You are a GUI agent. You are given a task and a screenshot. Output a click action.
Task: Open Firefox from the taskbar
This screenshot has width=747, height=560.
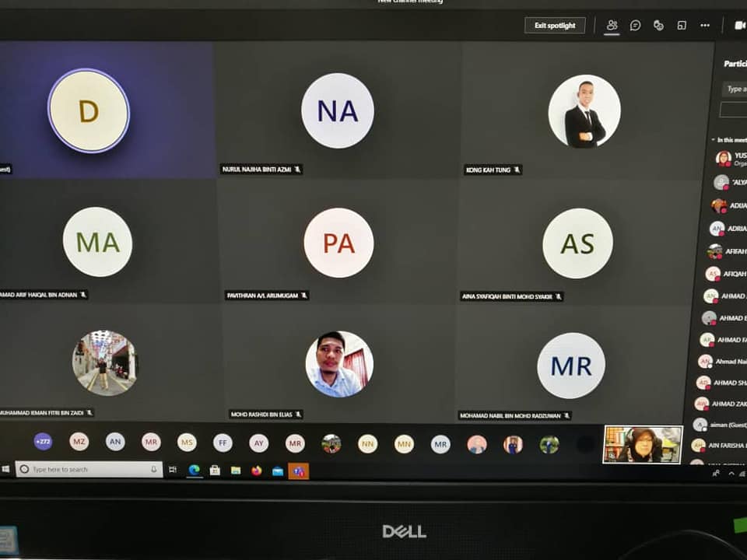[256, 471]
